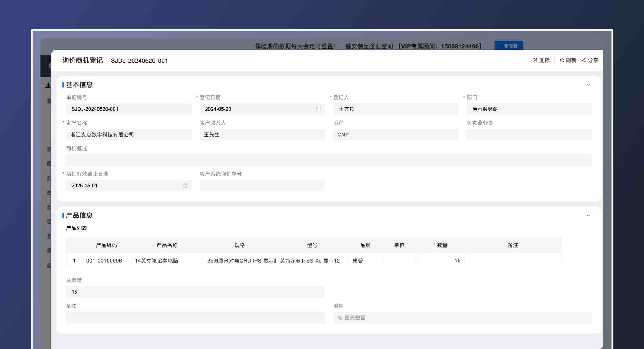The height and width of the screenshot is (349, 644).
Task: Click the VIP consultant phone number link
Action: [457, 46]
